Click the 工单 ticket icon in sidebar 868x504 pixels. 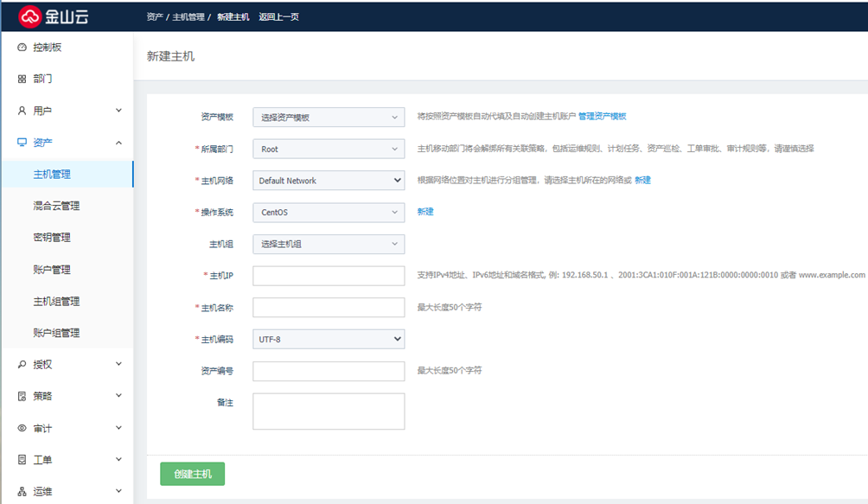[22, 460]
